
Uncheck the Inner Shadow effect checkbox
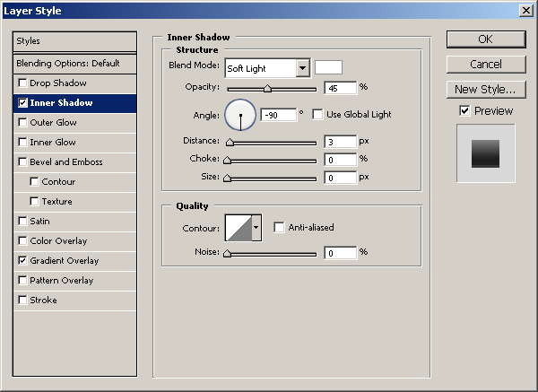coord(22,102)
